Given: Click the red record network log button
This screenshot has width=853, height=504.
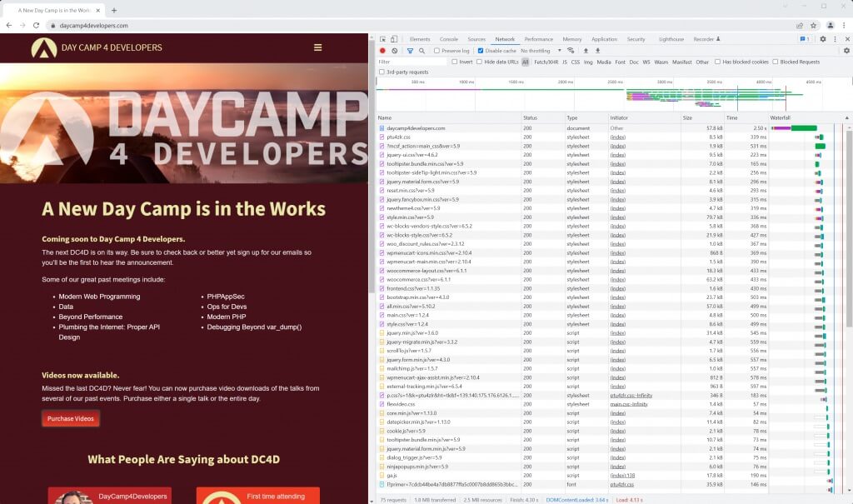Looking at the screenshot, I should 382,51.
